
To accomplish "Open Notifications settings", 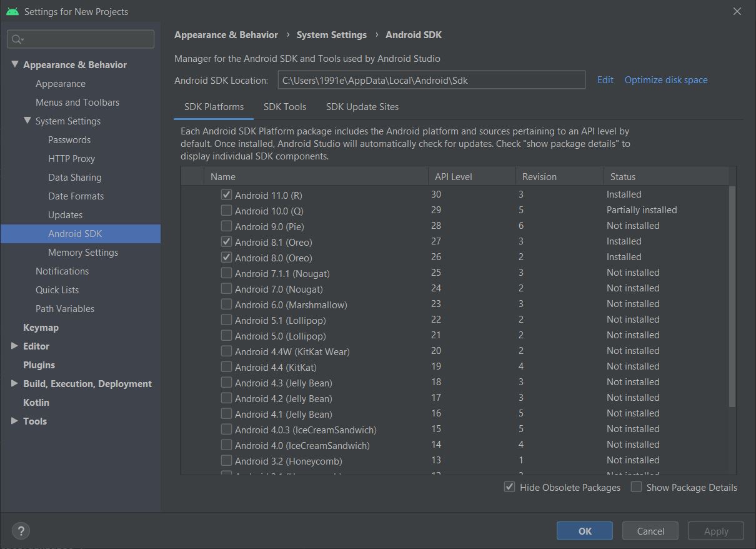I will coord(62,271).
